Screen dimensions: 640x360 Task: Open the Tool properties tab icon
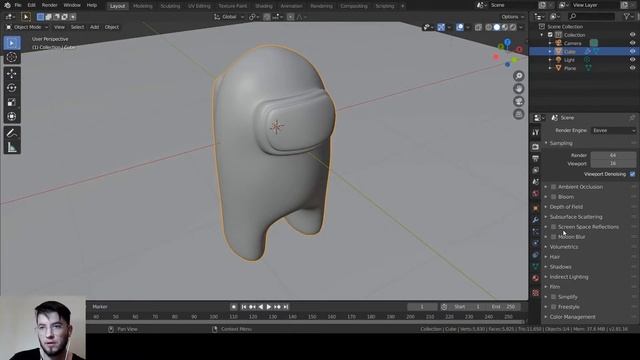pos(536,132)
